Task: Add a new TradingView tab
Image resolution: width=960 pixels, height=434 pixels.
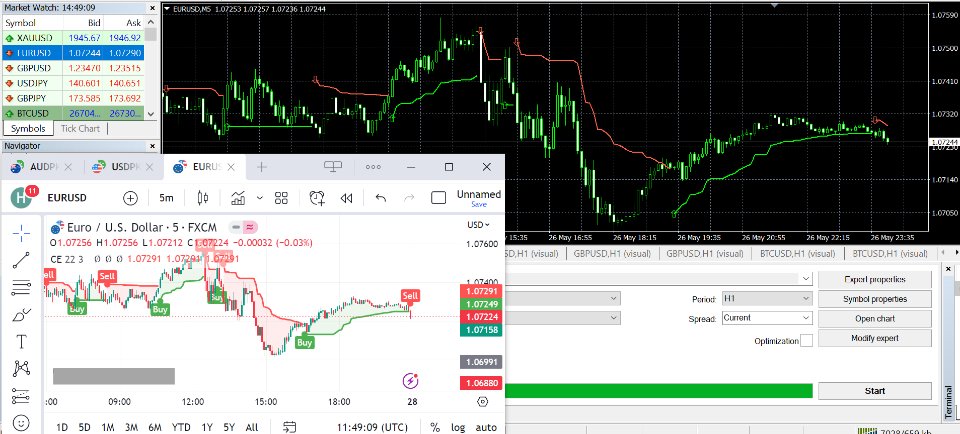Action: tap(261, 166)
